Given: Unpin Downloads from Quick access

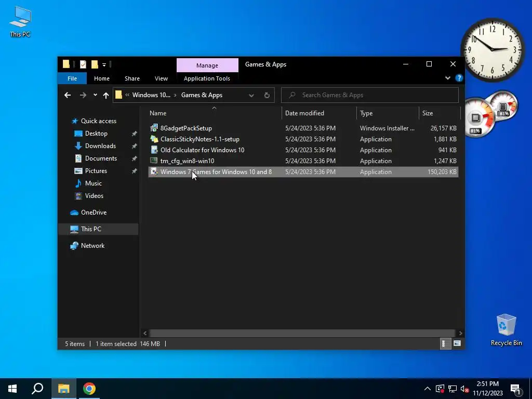Looking at the screenshot, I should [x=135, y=146].
